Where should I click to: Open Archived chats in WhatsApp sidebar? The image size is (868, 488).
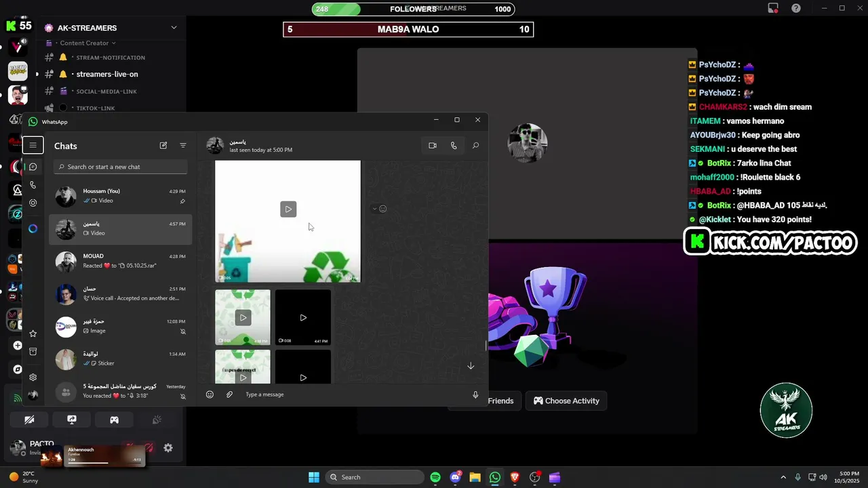pyautogui.click(x=33, y=352)
